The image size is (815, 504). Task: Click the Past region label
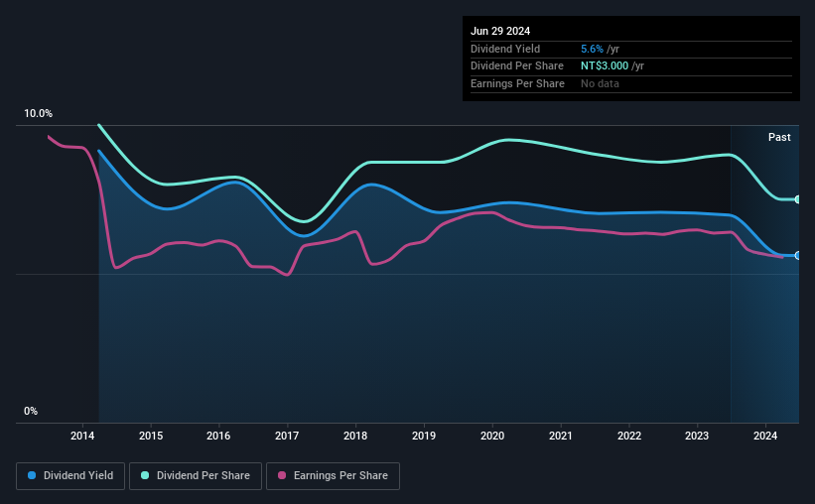(779, 137)
